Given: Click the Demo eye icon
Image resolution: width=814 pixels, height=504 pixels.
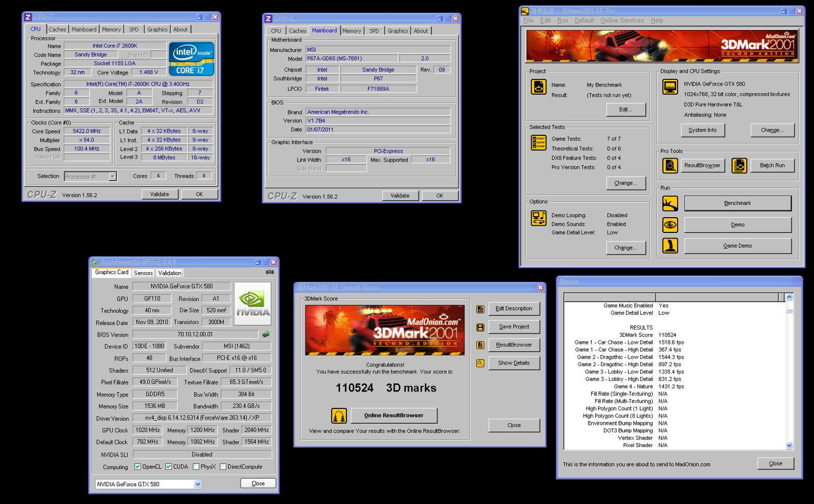Looking at the screenshot, I should click(670, 225).
